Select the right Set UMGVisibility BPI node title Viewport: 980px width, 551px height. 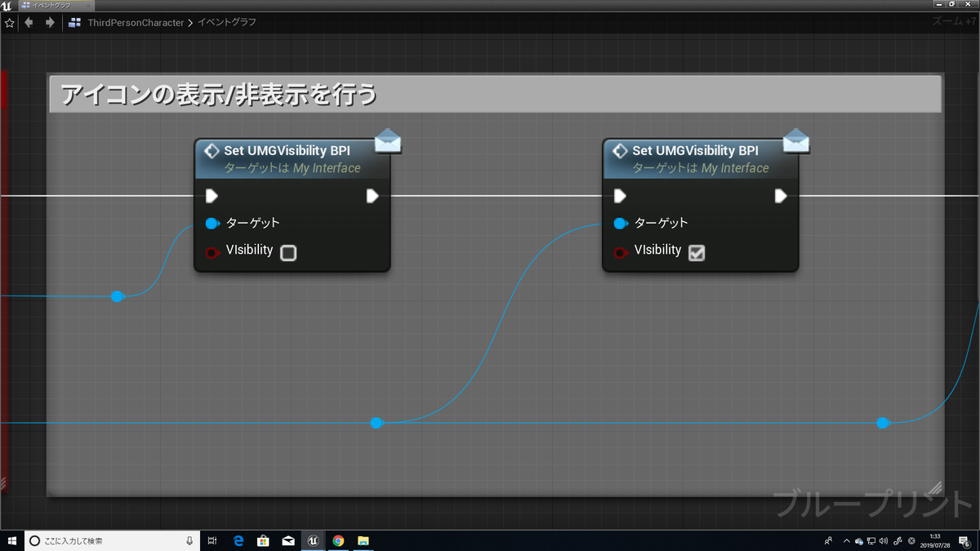point(695,150)
